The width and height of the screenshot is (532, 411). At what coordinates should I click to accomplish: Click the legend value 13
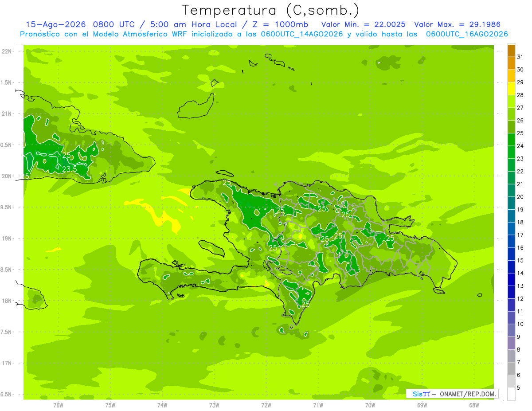click(x=520, y=286)
